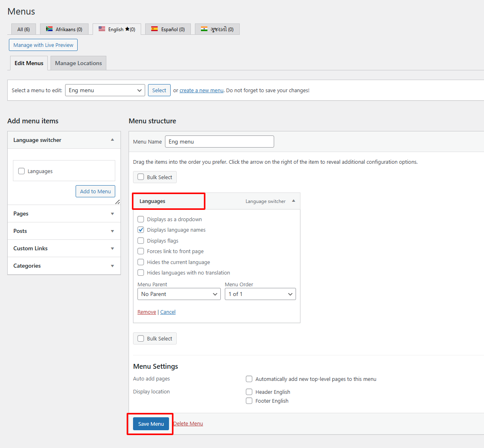Image resolution: width=484 pixels, height=448 pixels.
Task: Open the Menu Parent dropdown
Action: (x=179, y=294)
